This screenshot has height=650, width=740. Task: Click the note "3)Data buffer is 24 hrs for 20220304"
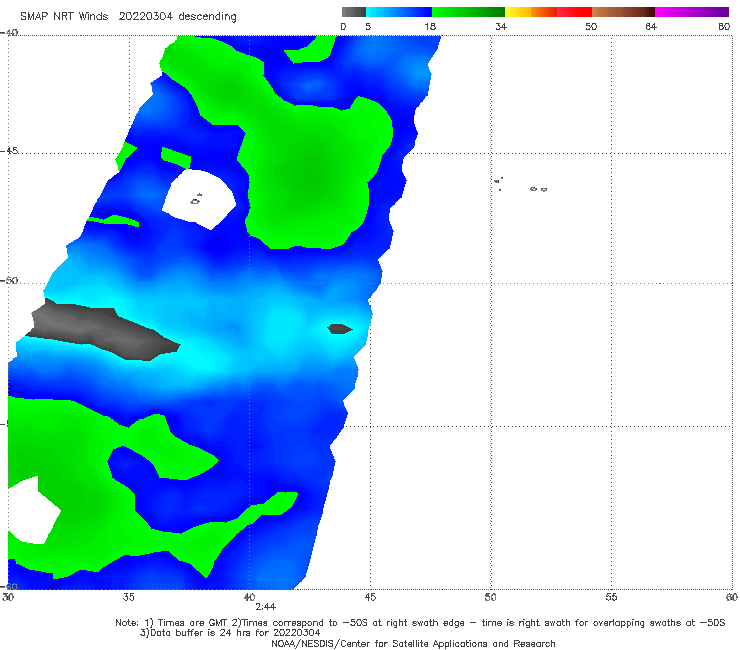(x=230, y=633)
